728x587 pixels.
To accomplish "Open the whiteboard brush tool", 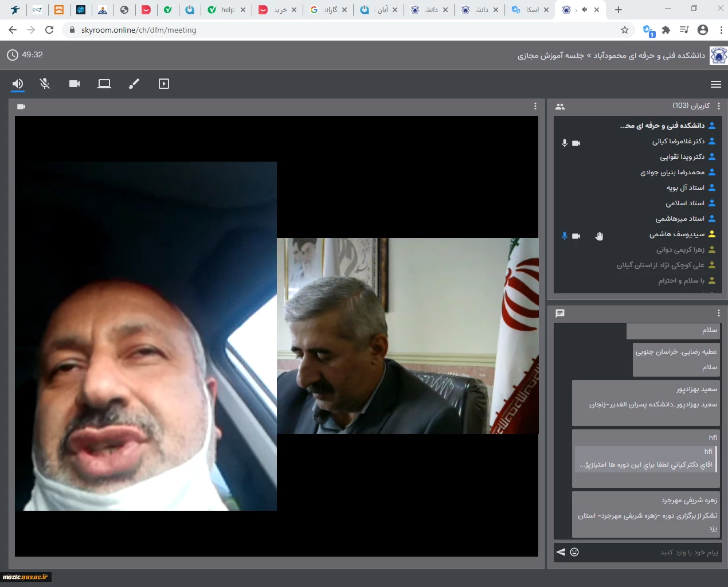I will pos(134,84).
